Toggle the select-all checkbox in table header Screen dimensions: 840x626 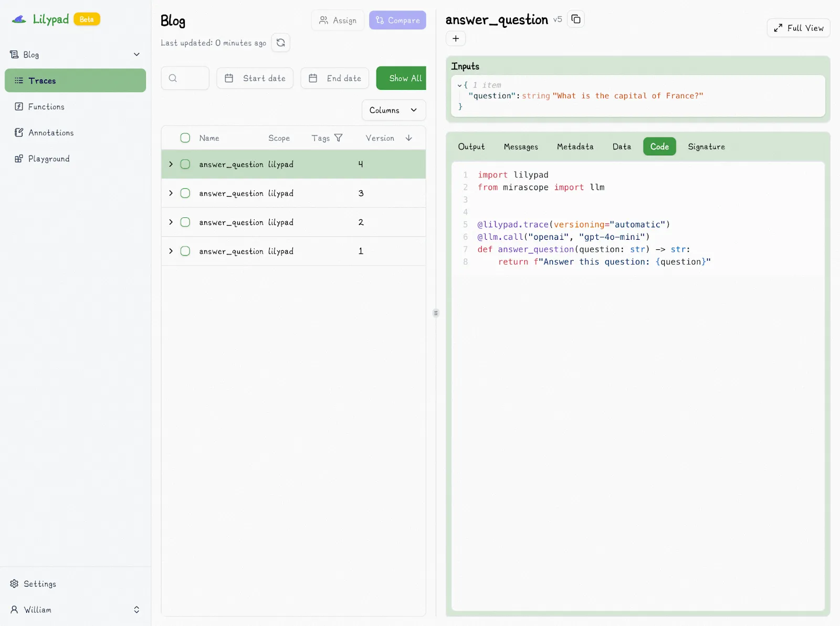click(x=185, y=138)
